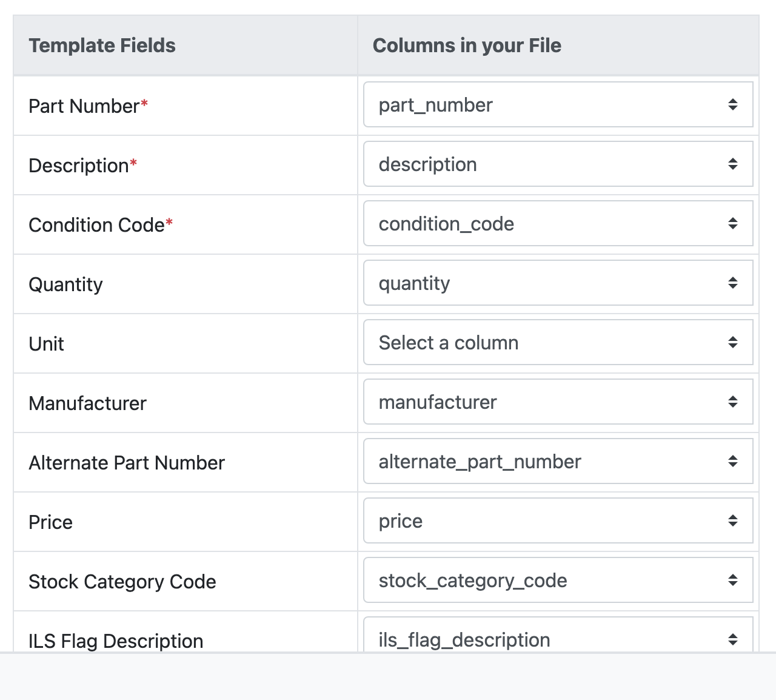Choose a column for the Unit field
Screen dimensions: 776x700
(558, 343)
